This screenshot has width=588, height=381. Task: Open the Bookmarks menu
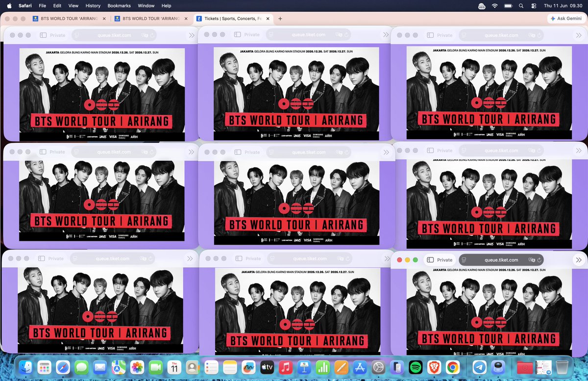[x=120, y=5]
